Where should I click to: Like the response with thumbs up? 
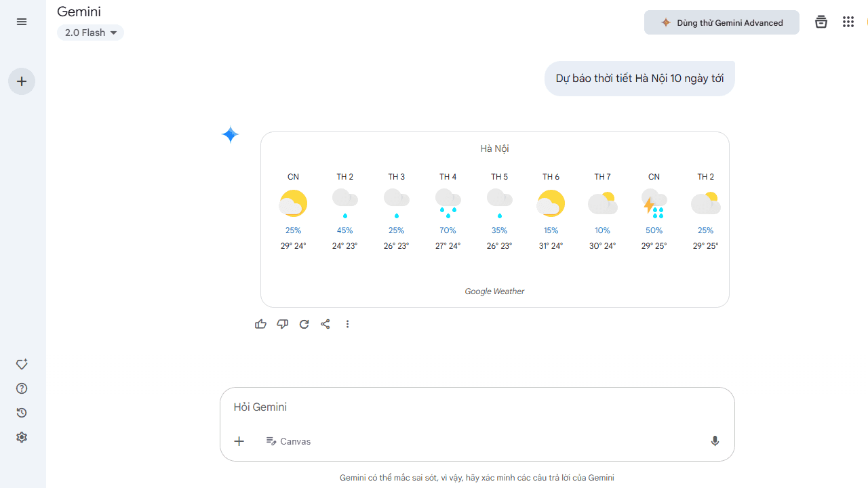point(260,324)
